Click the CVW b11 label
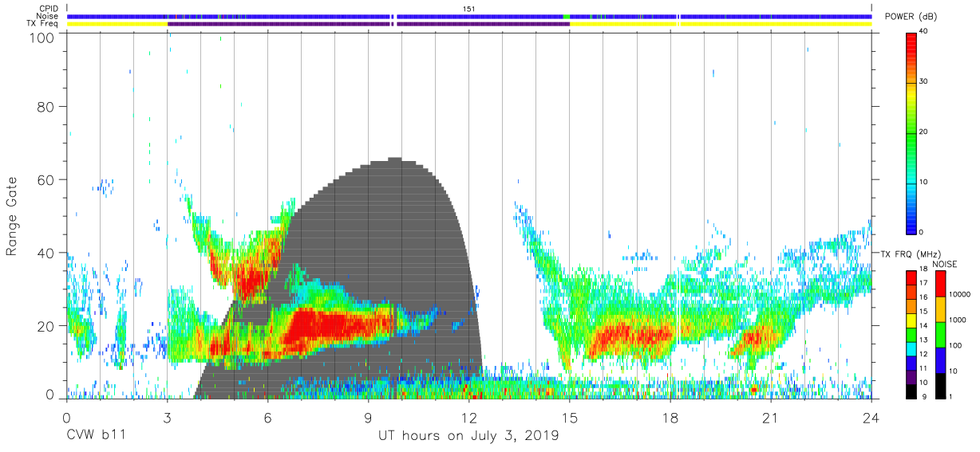Viewport: 980px width, 452px height. click(95, 436)
